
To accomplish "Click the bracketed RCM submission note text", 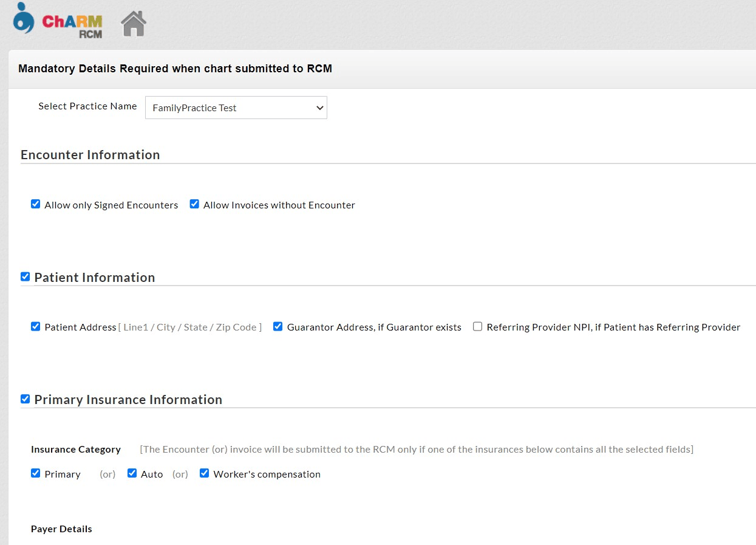I will point(416,450).
